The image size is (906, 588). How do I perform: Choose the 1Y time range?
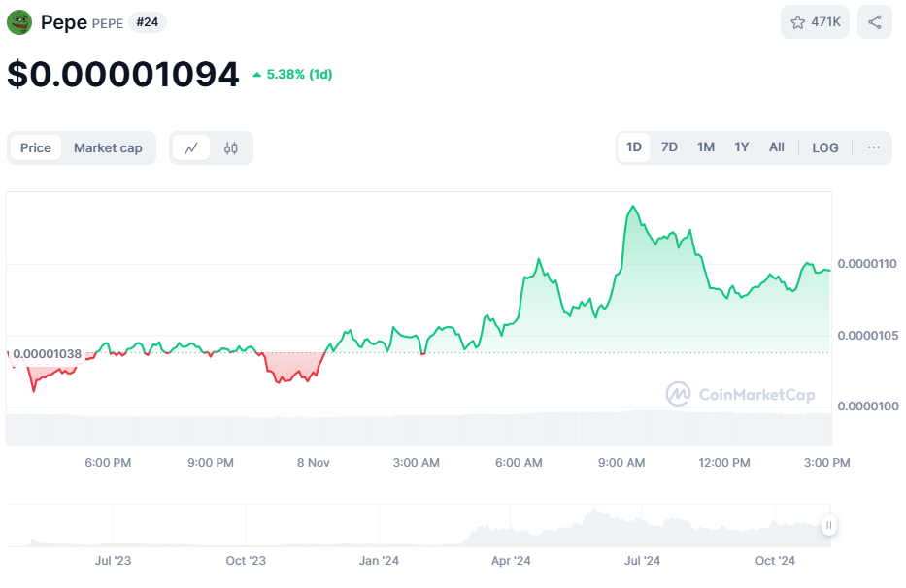pyautogui.click(x=741, y=147)
